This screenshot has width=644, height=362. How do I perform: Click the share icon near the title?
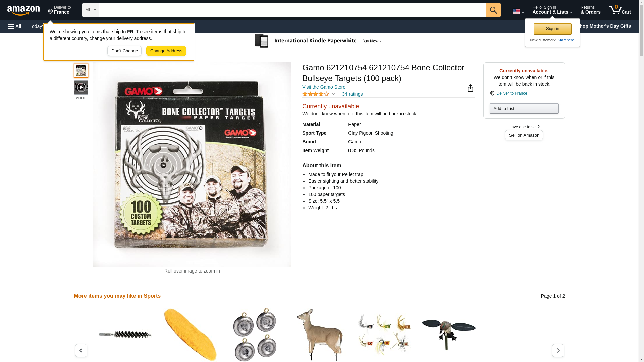[470, 88]
